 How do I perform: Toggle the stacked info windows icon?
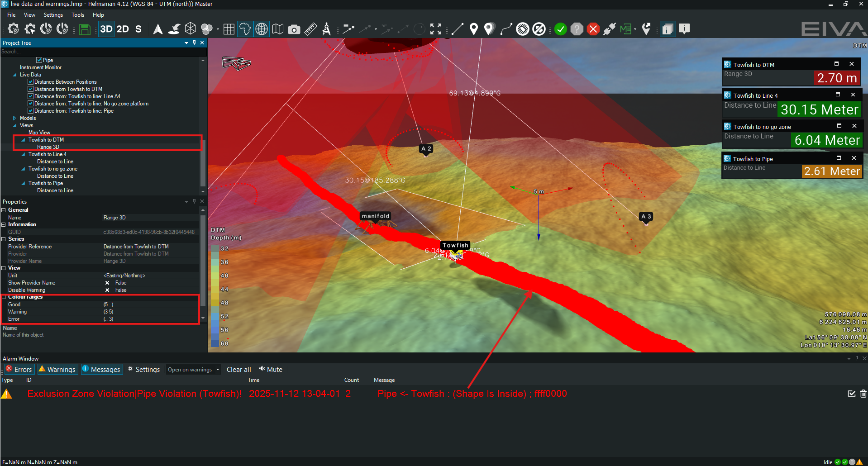click(668, 29)
